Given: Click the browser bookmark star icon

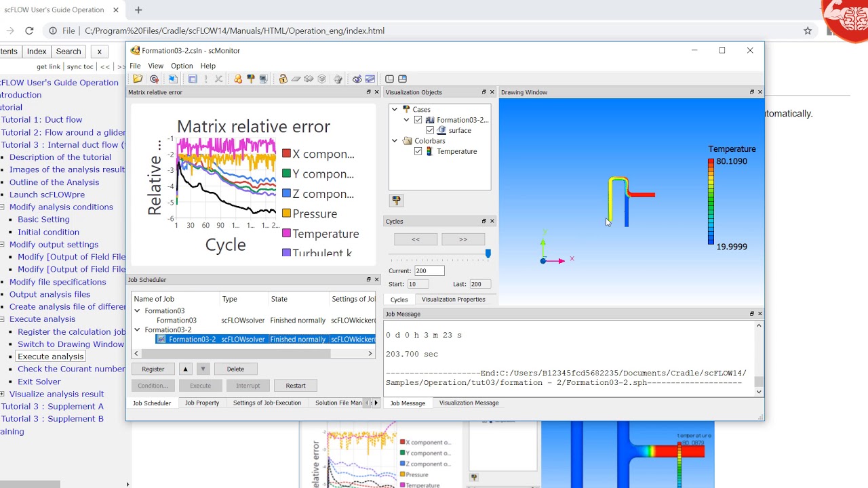Looking at the screenshot, I should 808,30.
